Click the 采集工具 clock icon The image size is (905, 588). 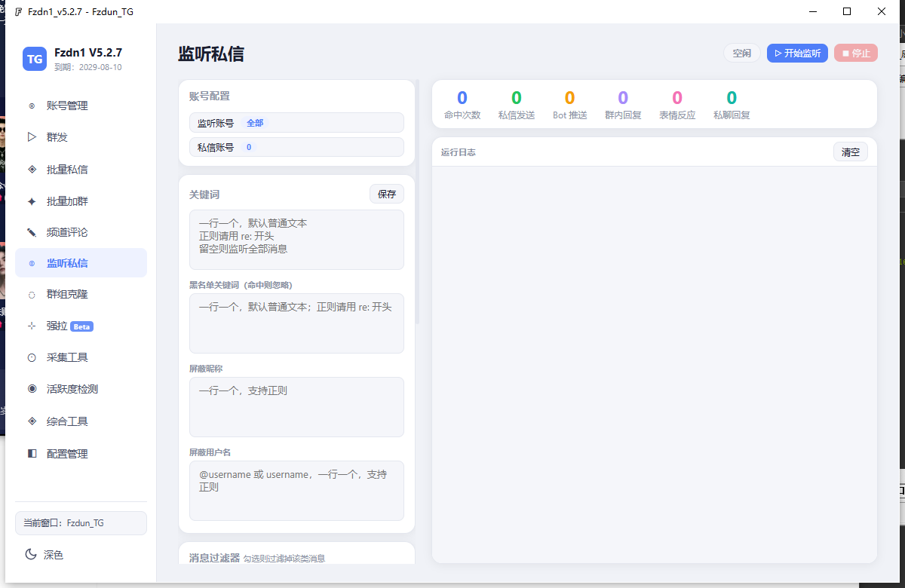pyautogui.click(x=32, y=357)
